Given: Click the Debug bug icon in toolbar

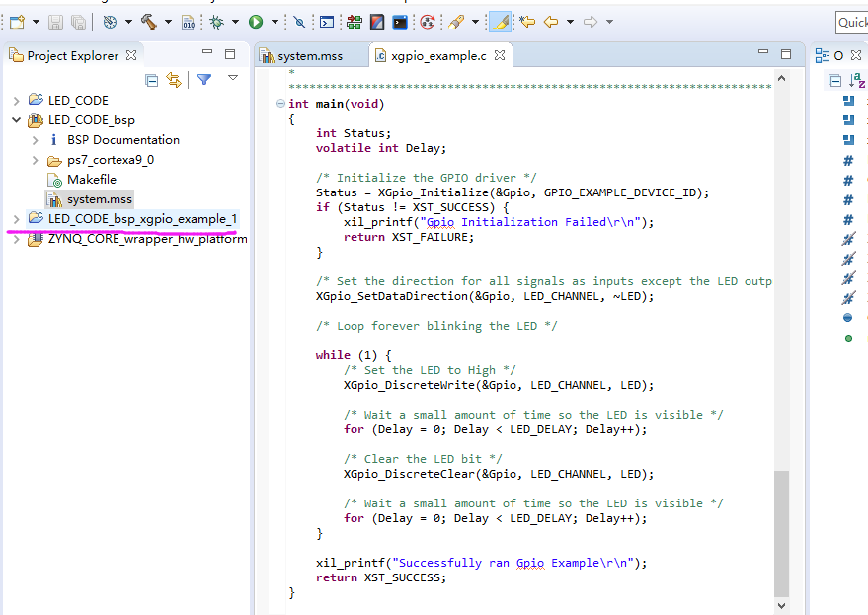Looking at the screenshot, I should tap(216, 22).
